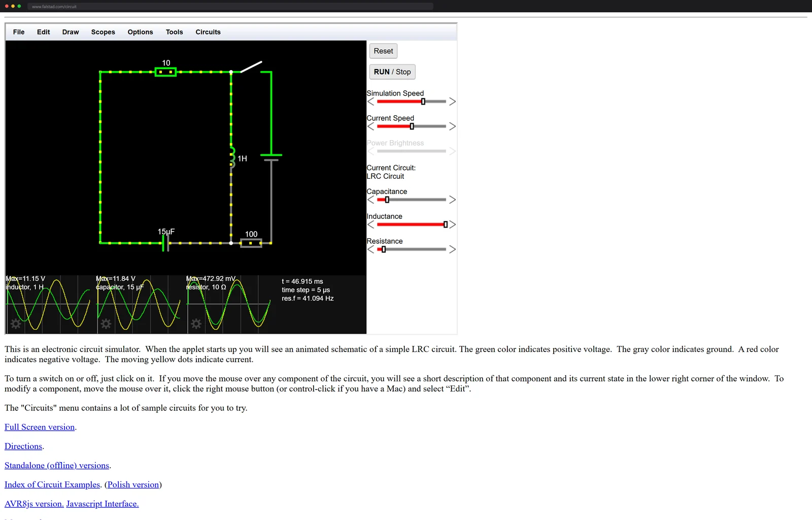This screenshot has width=812, height=520.
Task: Click the Simulation Speed slider handle
Action: [423, 102]
